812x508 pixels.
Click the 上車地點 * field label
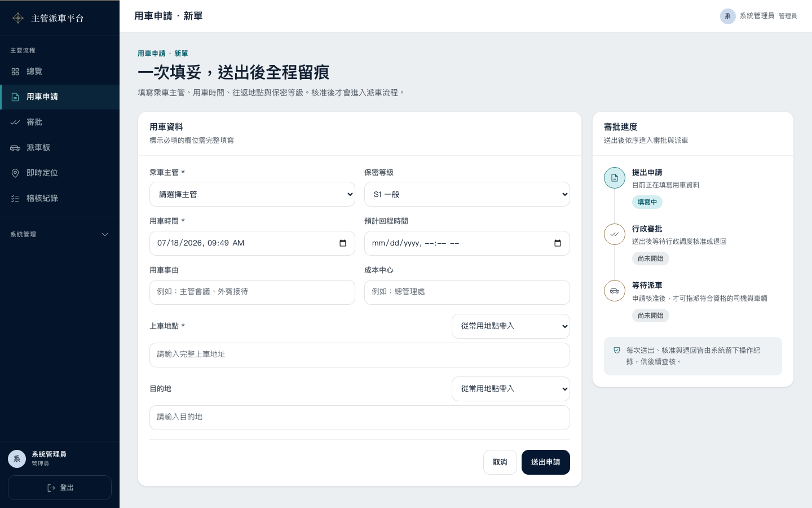pyautogui.click(x=167, y=326)
